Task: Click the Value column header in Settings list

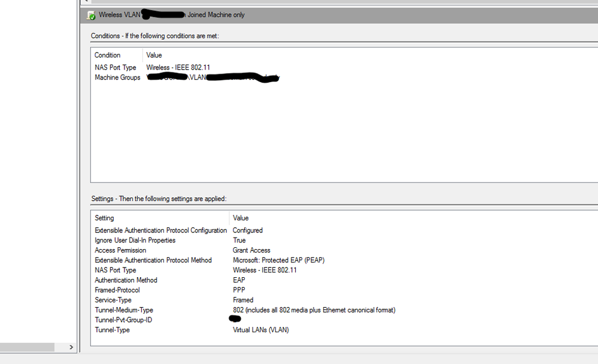Action: point(241,218)
